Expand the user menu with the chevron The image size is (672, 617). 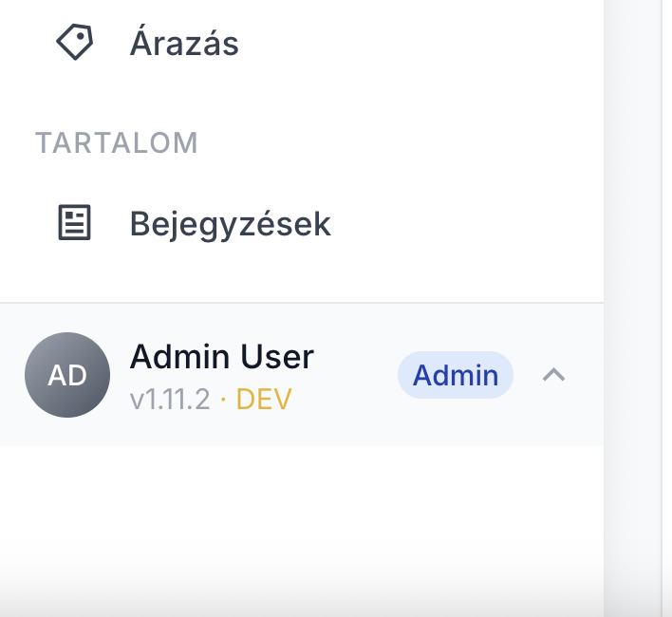tap(553, 375)
